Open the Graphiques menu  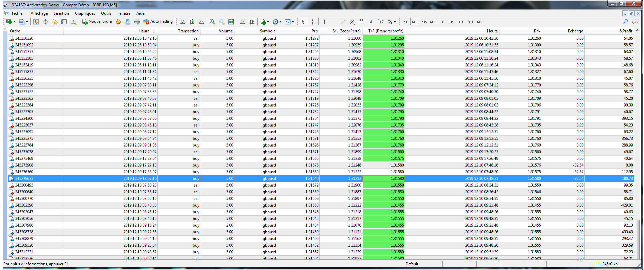point(85,13)
